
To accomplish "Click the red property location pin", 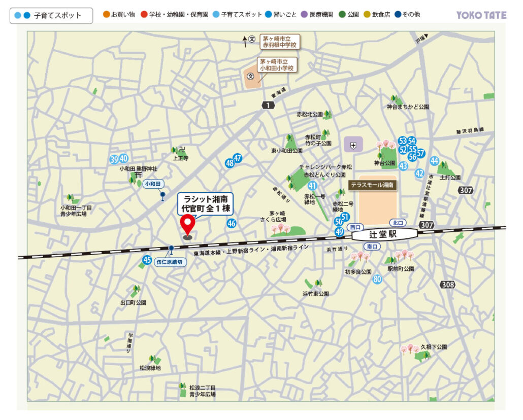I will tap(188, 225).
